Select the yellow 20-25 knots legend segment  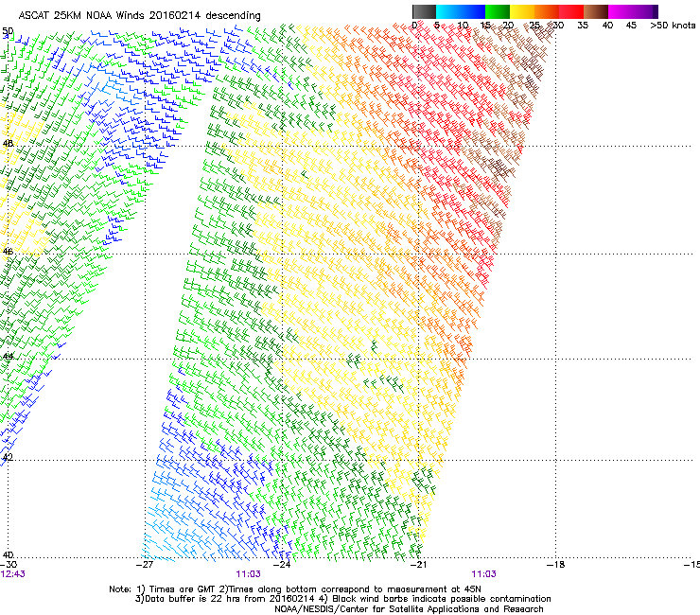pos(522,11)
